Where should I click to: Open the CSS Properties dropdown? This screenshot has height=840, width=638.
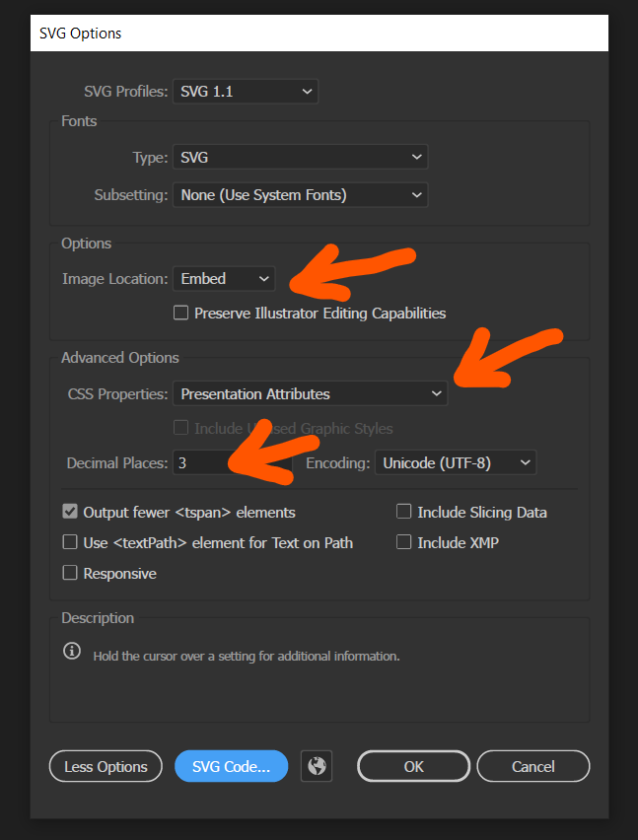[310, 393]
